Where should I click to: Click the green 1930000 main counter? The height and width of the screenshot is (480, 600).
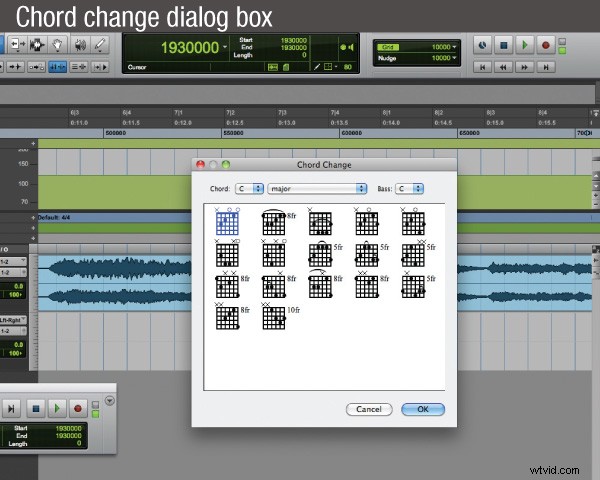pyautogui.click(x=190, y=48)
